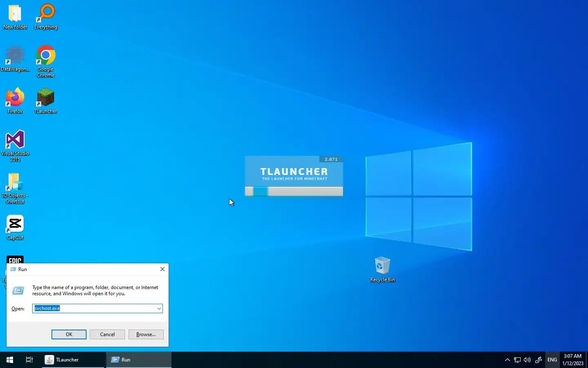Select the TLauncher desktop shortcut

click(46, 101)
